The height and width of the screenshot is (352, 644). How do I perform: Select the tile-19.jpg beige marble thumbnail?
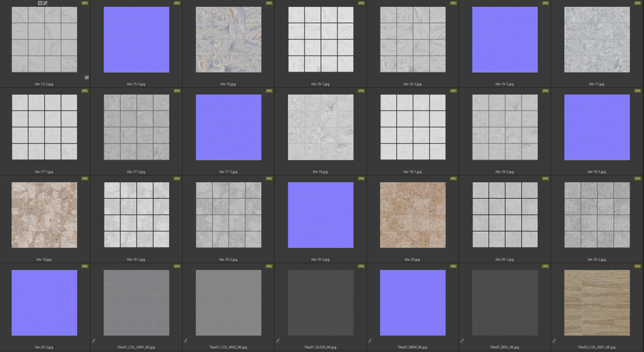tap(44, 215)
